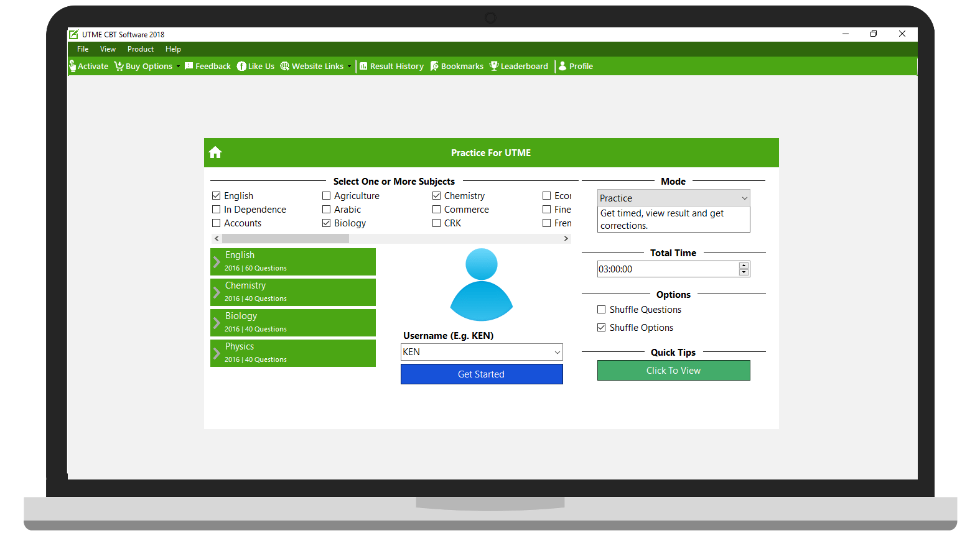980x551 pixels.
Task: Click the UTME CBT Software app icon
Action: (74, 34)
